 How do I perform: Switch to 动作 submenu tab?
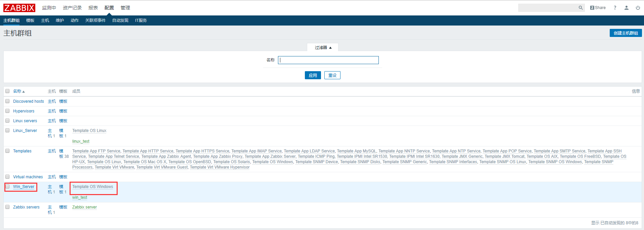coord(75,20)
